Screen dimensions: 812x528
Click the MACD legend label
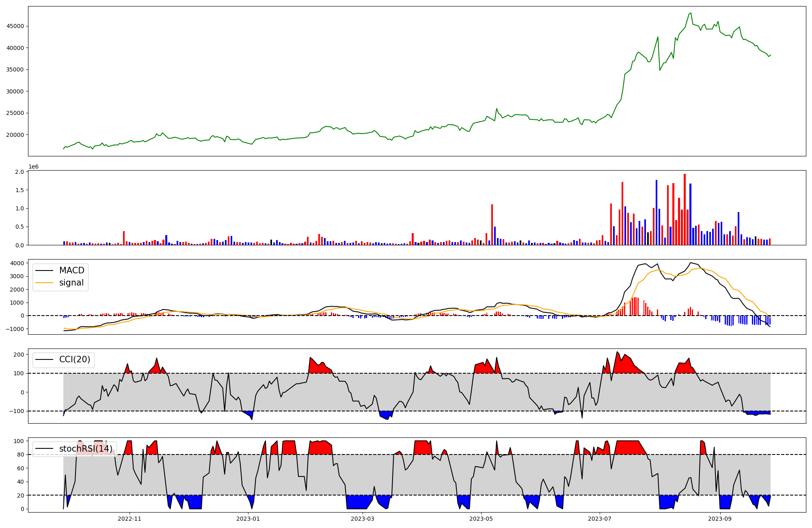pyautogui.click(x=71, y=270)
